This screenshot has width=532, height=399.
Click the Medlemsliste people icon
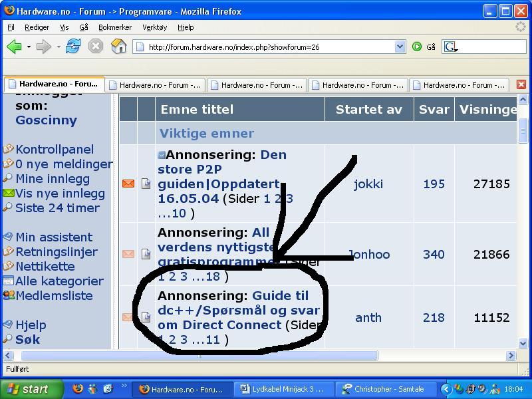9,295
